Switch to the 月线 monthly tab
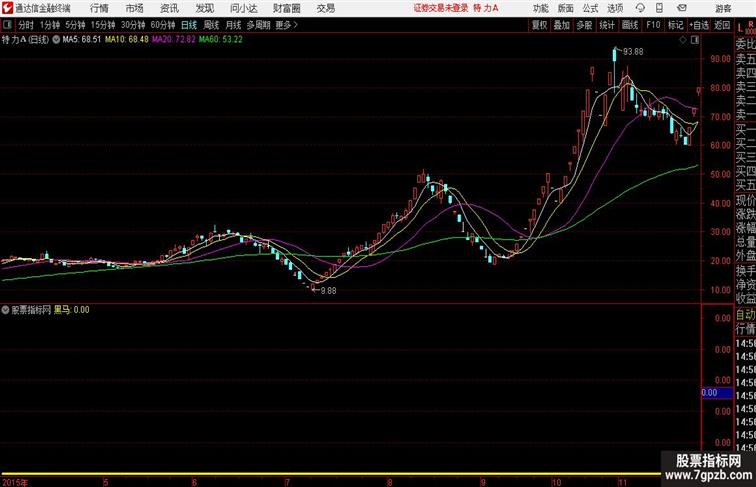 coord(233,25)
